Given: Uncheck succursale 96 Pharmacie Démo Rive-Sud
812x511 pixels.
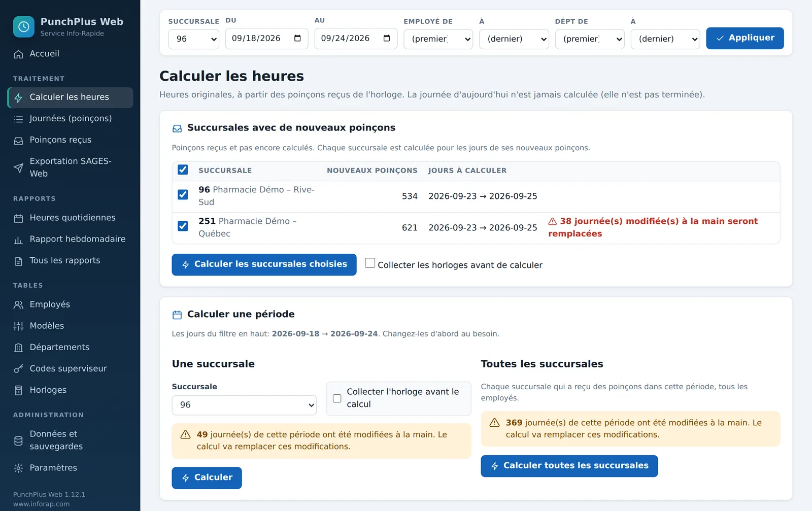Looking at the screenshot, I should click(x=183, y=194).
